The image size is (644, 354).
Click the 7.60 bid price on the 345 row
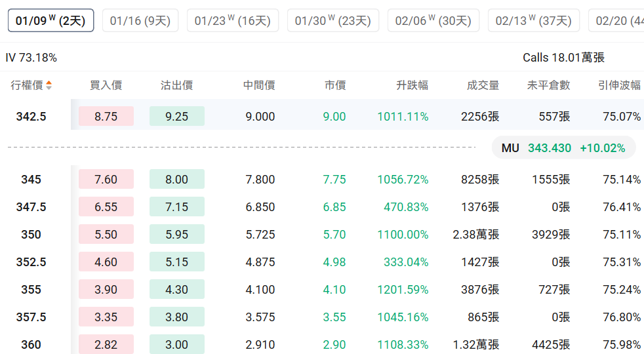click(106, 180)
